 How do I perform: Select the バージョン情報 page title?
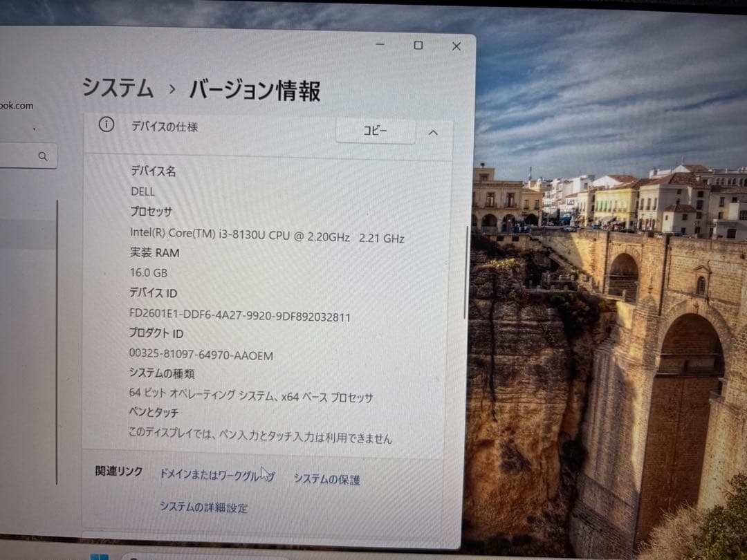point(256,90)
